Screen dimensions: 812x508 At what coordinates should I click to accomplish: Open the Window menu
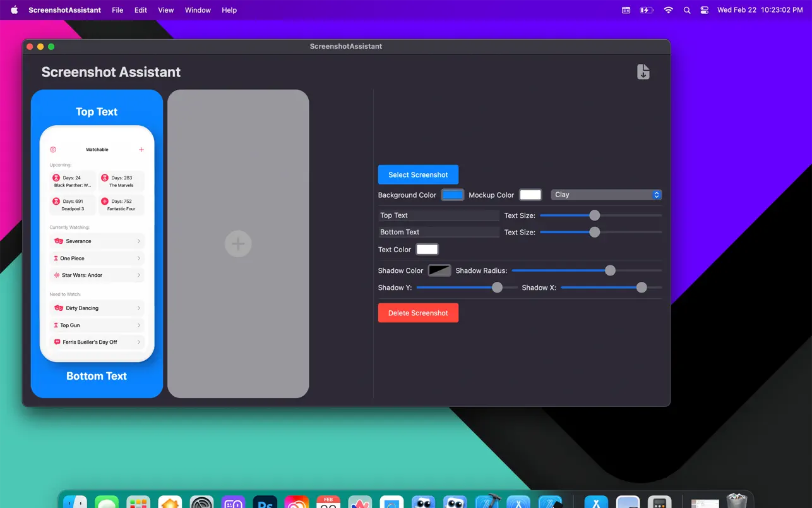(198, 10)
